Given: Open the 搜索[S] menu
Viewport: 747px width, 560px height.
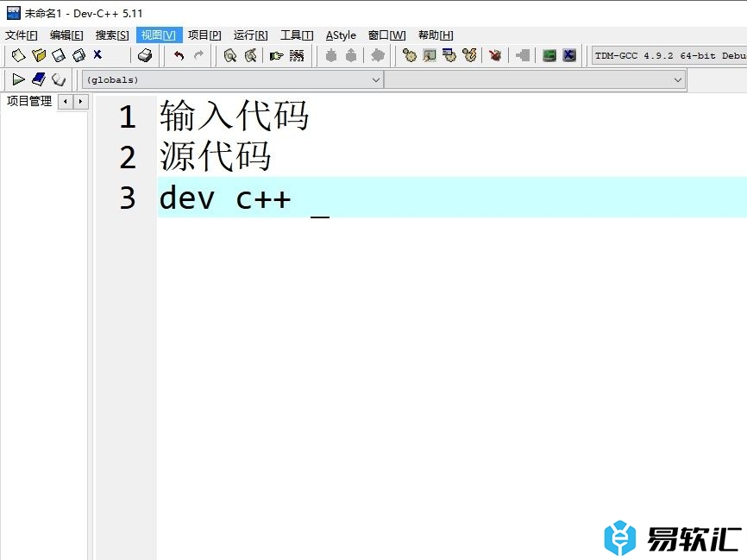Looking at the screenshot, I should pyautogui.click(x=112, y=35).
